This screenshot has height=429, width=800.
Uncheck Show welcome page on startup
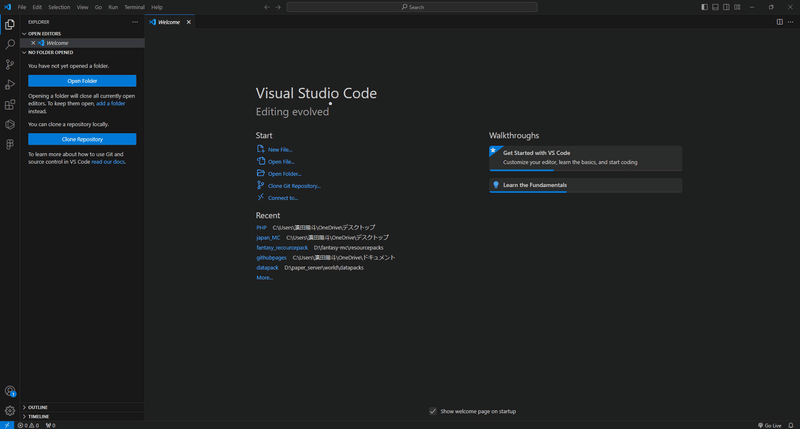pyautogui.click(x=433, y=411)
